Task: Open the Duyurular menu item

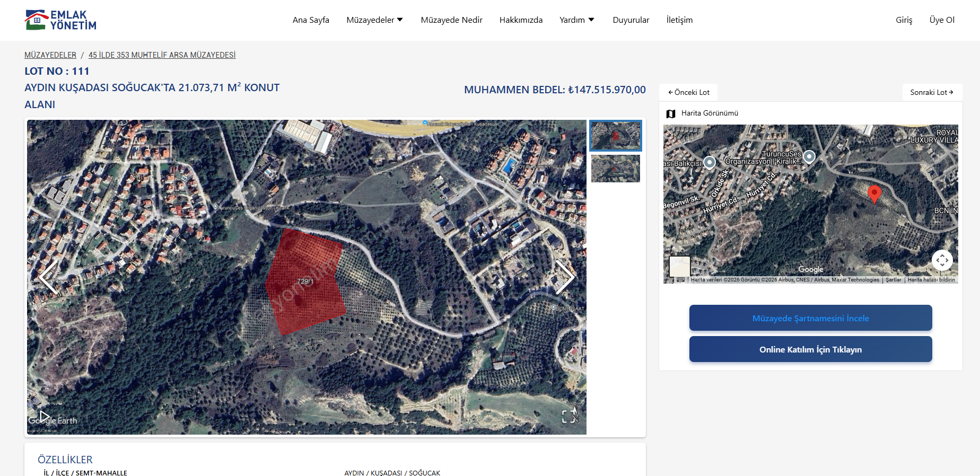Action: (631, 20)
